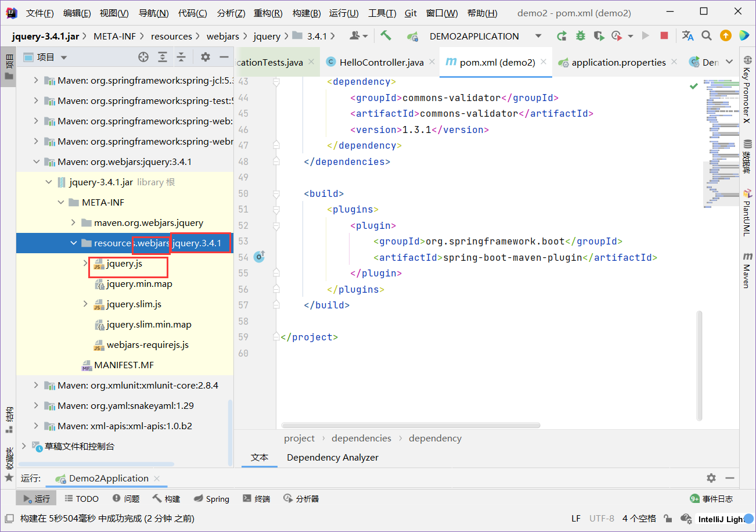The width and height of the screenshot is (756, 532).
Task: Click the UTF-8 encoding in status bar
Action: 602,518
